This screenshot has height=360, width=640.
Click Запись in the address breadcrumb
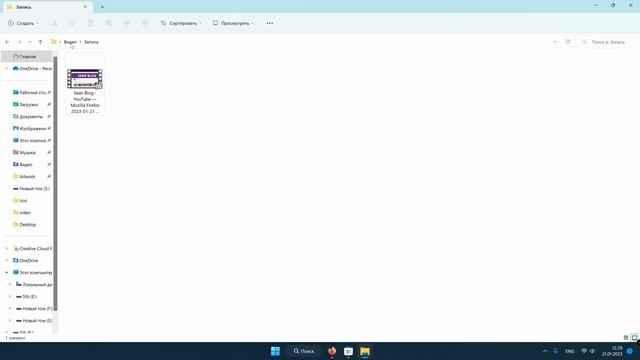[x=91, y=42]
